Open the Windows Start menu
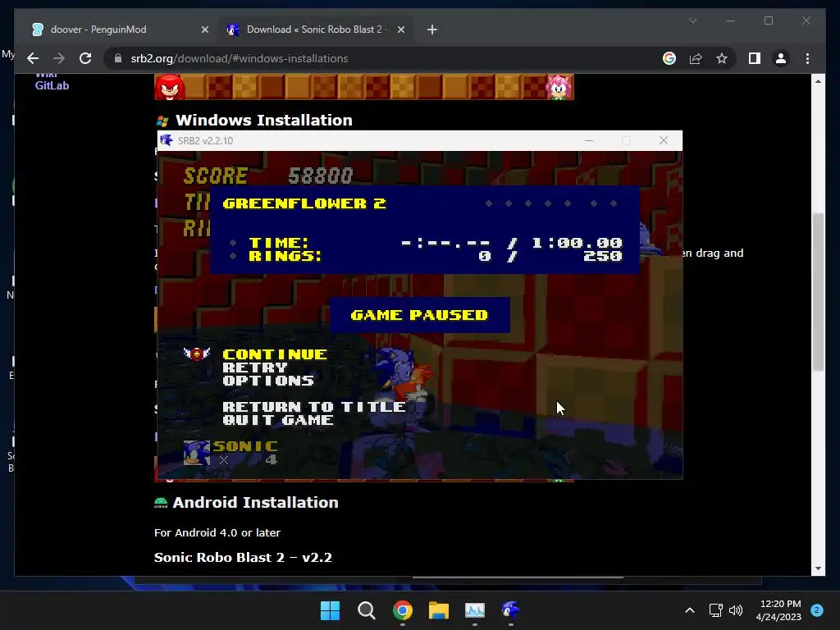Screen dimensions: 840x630 330,610
